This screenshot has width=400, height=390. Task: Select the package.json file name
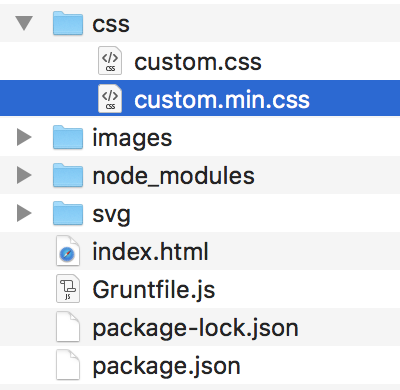pyautogui.click(x=166, y=366)
